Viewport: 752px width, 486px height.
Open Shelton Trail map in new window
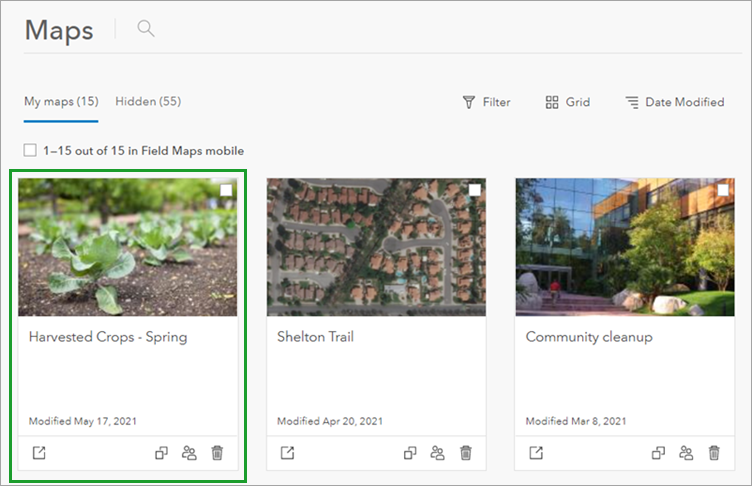click(287, 452)
